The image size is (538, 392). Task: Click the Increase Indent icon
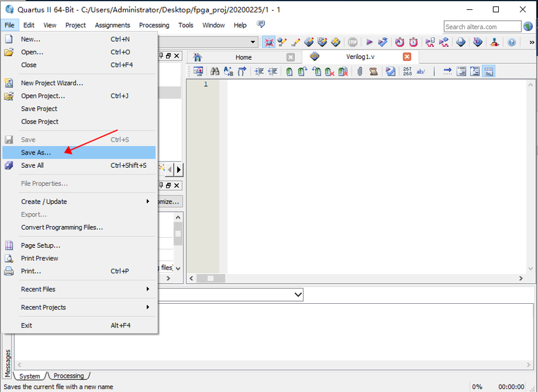(x=259, y=71)
